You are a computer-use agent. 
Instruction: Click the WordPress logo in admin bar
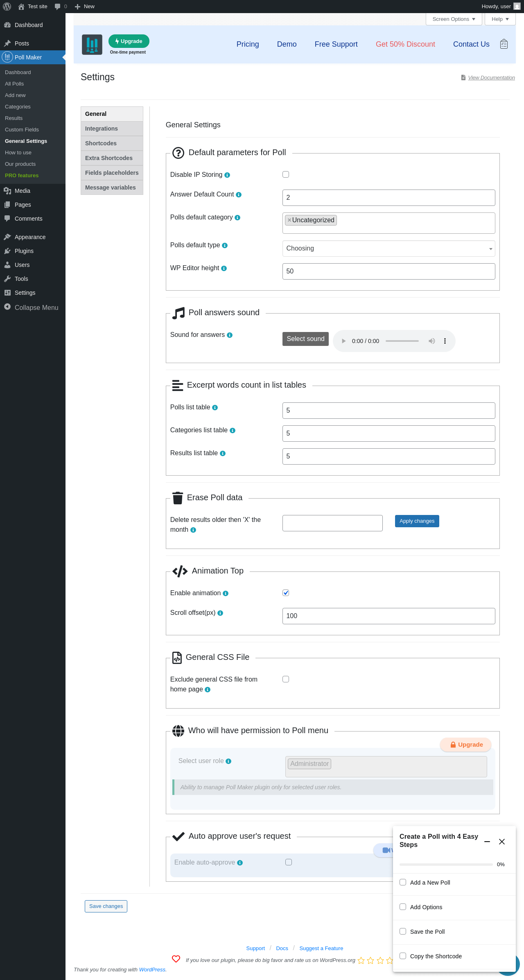7,7
